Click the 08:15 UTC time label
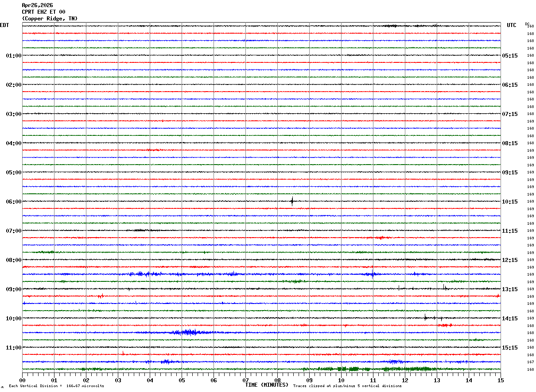 click(510, 143)
